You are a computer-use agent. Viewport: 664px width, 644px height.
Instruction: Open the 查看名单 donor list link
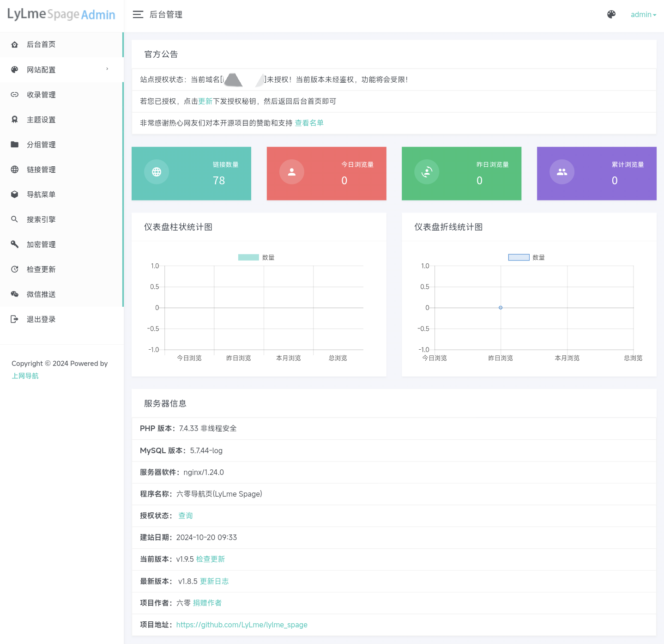pos(309,123)
